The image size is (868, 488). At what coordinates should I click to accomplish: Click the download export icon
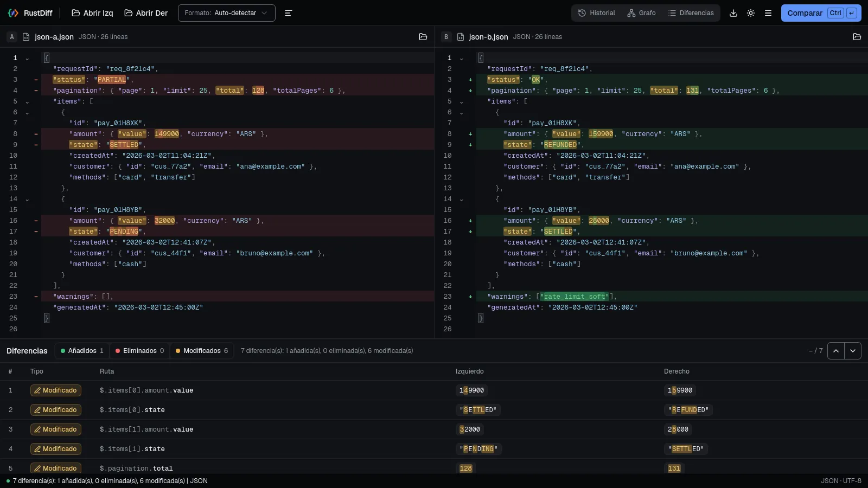(733, 13)
